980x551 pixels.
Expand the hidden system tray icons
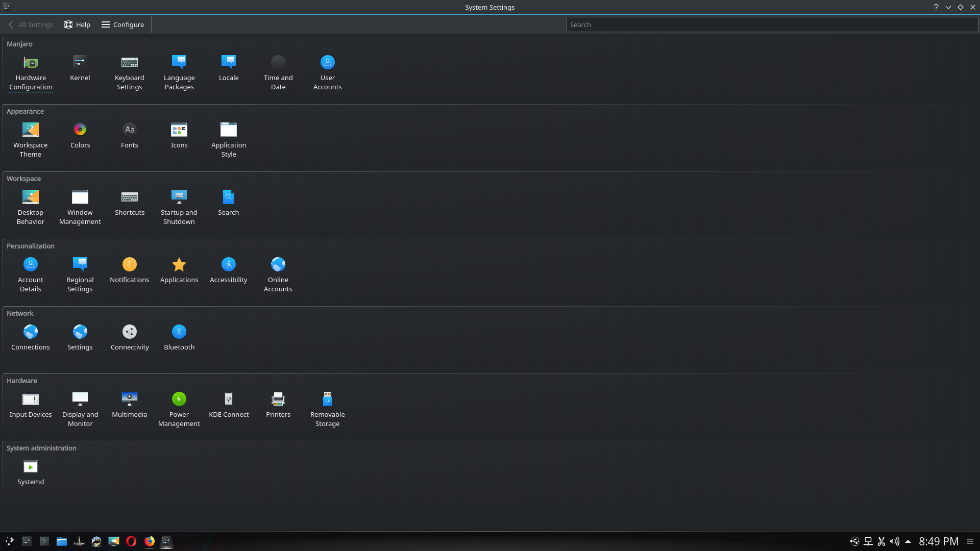click(908, 541)
